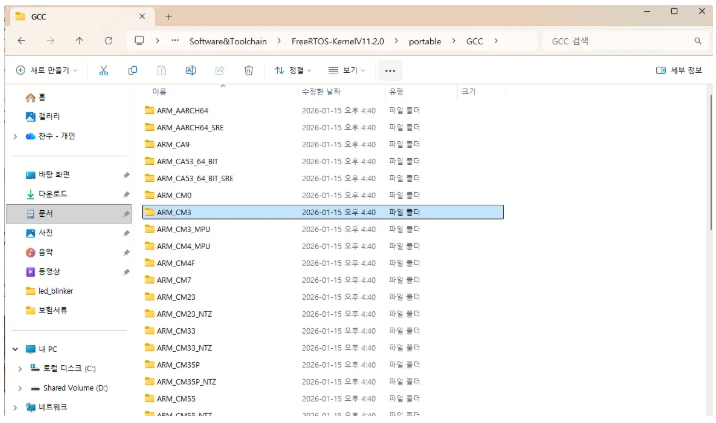Select the Documents item in the sidebar
Viewport: 716px width, 423px height.
click(69, 214)
